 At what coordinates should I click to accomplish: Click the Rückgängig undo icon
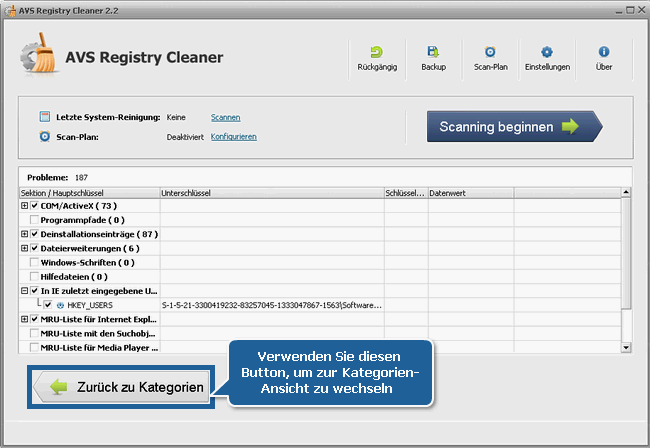pyautogui.click(x=376, y=52)
